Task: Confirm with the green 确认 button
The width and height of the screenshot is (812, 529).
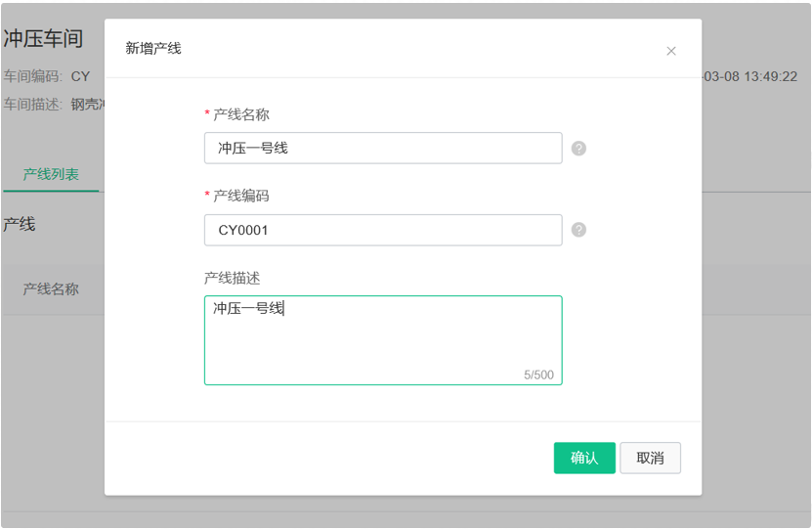Action: [x=584, y=458]
